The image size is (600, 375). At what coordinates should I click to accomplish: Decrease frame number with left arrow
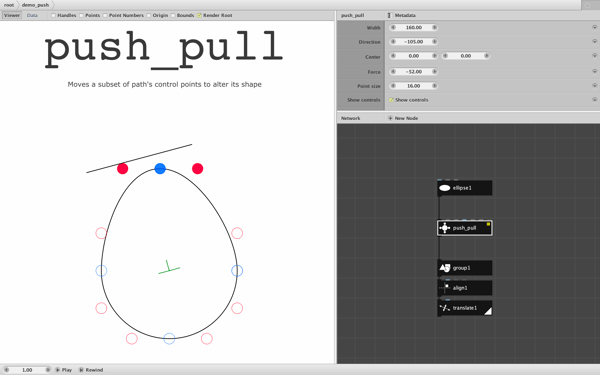coord(6,370)
